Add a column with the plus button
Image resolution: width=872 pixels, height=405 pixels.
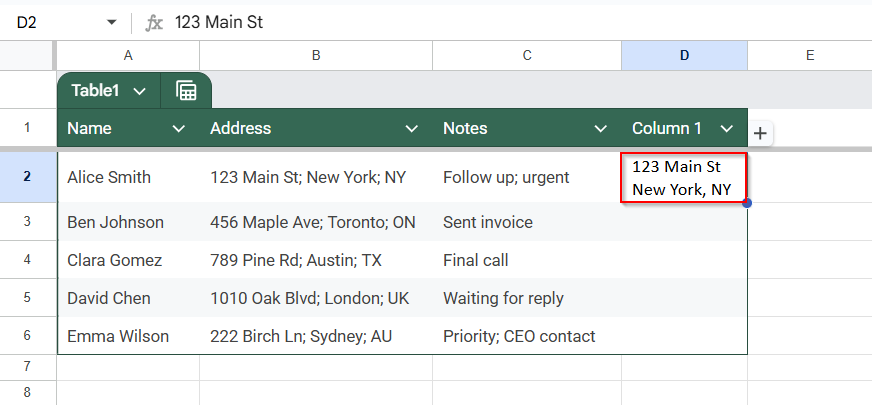coord(760,134)
